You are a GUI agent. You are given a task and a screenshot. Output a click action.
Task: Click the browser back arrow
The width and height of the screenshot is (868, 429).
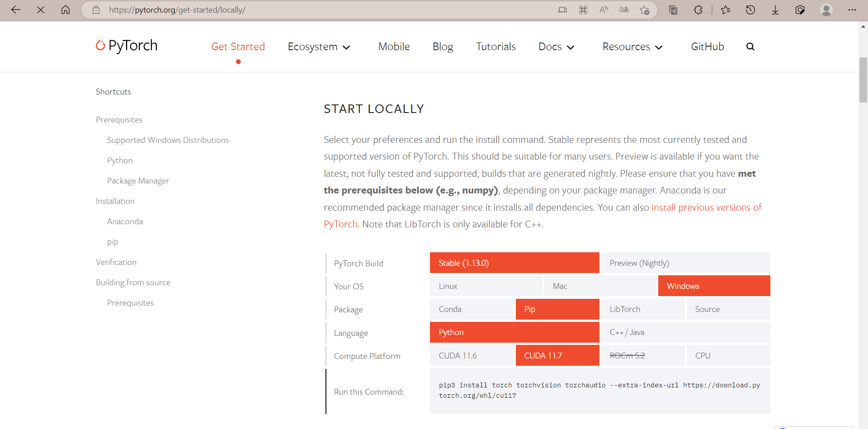16,9
